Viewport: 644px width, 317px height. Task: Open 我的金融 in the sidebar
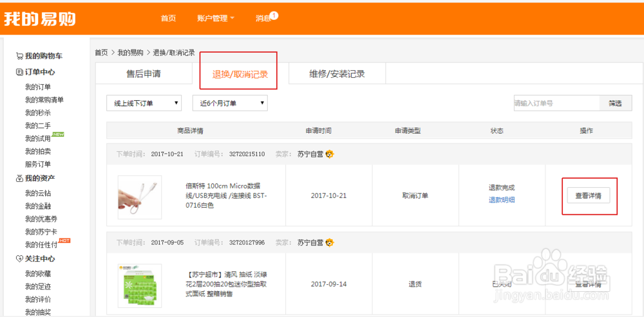click(38, 206)
